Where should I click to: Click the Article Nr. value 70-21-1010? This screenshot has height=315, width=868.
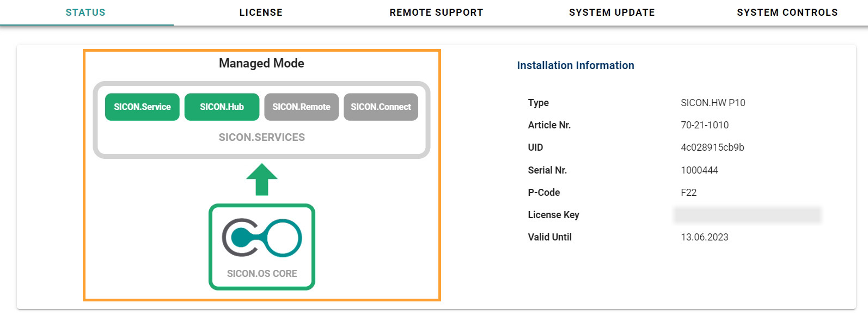click(704, 125)
